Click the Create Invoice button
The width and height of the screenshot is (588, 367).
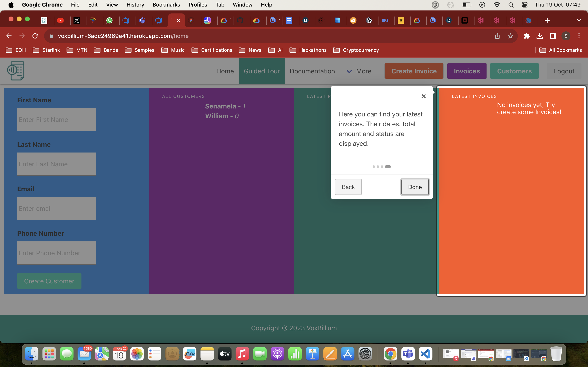(414, 71)
